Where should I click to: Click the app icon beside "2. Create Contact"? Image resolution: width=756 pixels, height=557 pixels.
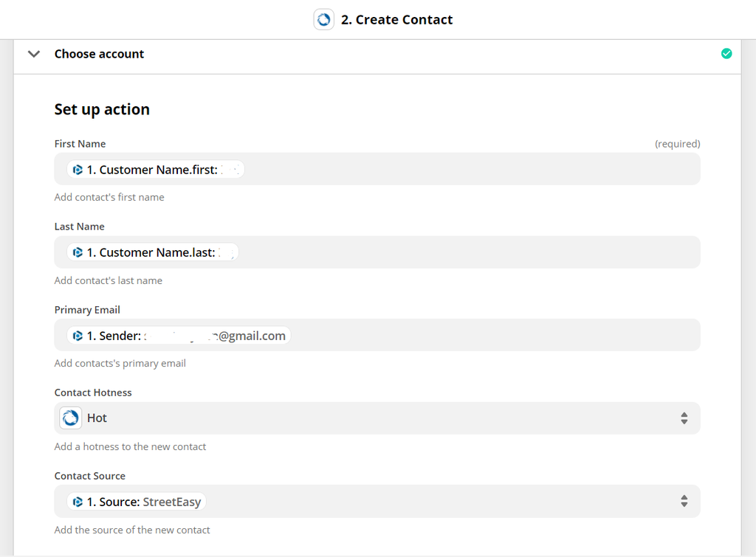(323, 19)
